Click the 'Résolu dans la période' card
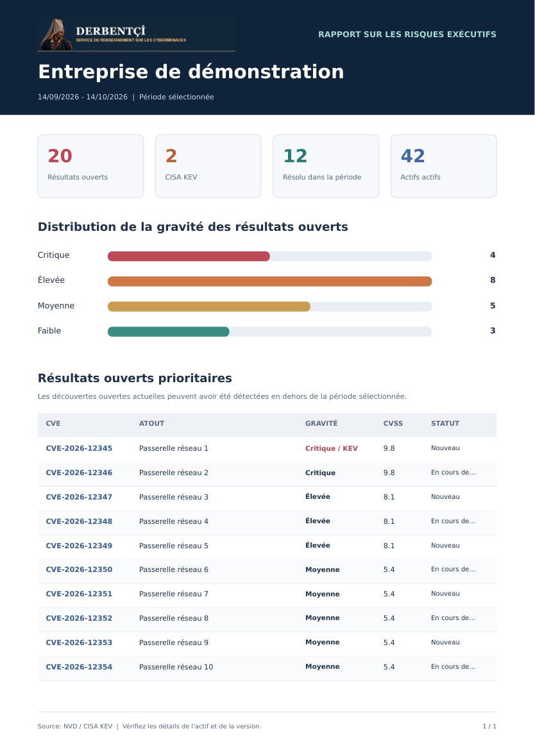This screenshot has height=756, width=535. click(x=326, y=166)
